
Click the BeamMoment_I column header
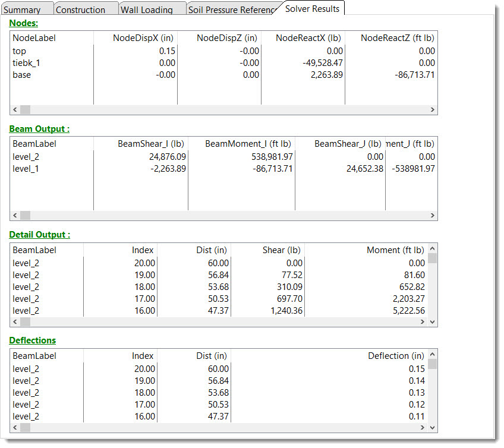(x=248, y=144)
